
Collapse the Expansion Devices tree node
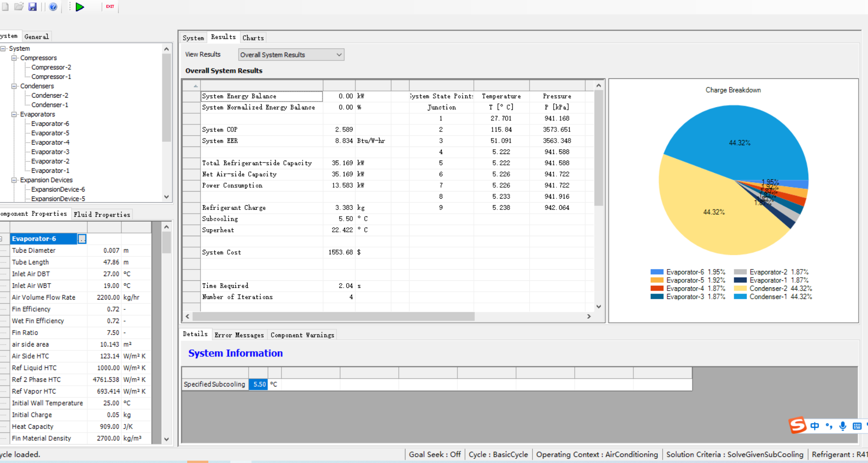pos(14,180)
